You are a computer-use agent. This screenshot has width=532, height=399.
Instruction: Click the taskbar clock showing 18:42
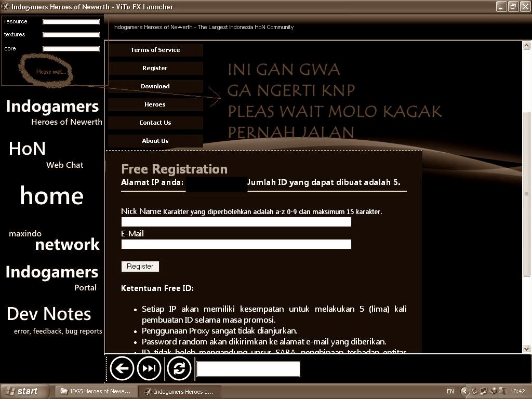[518, 392]
